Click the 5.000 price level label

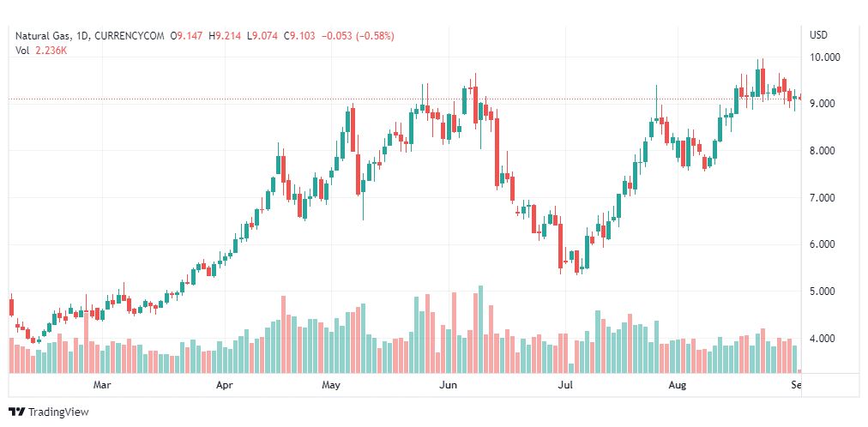[x=825, y=292]
